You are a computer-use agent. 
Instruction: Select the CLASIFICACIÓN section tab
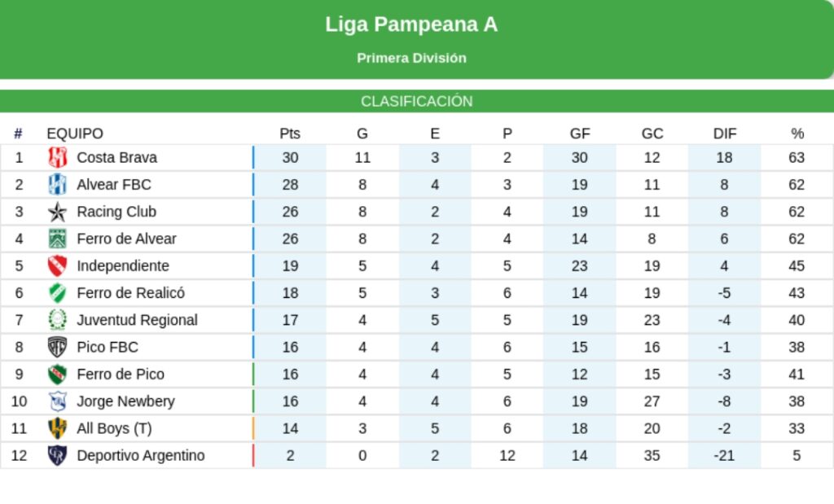[417, 101]
